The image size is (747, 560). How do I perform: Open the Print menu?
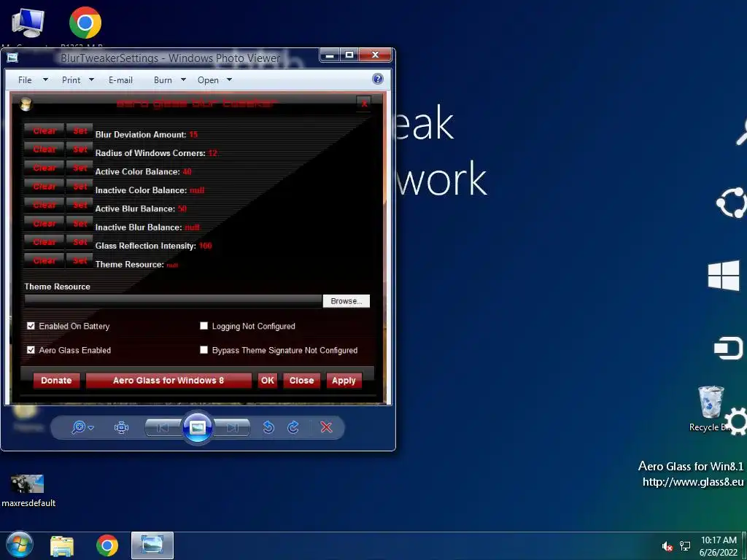pos(71,80)
